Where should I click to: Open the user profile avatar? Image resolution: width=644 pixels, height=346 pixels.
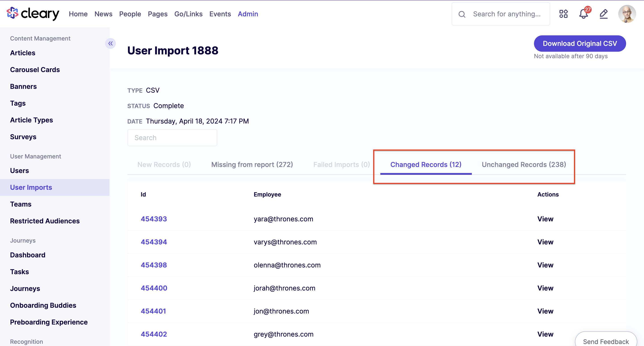point(627,14)
